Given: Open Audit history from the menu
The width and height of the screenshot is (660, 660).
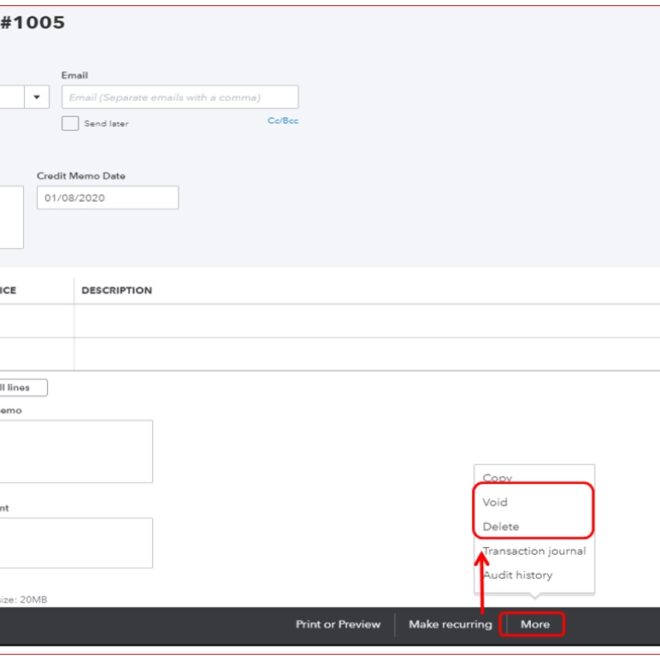Looking at the screenshot, I should 517,575.
